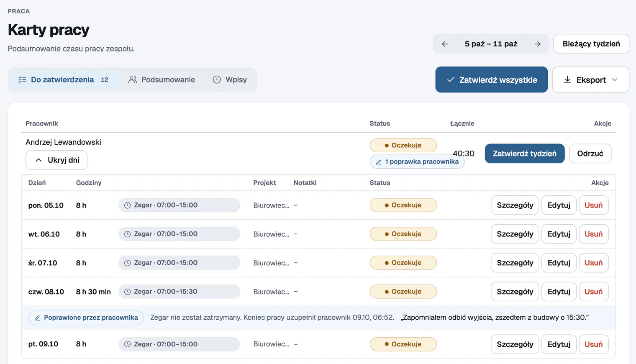Edit the pt. 09.10 entry

click(559, 344)
